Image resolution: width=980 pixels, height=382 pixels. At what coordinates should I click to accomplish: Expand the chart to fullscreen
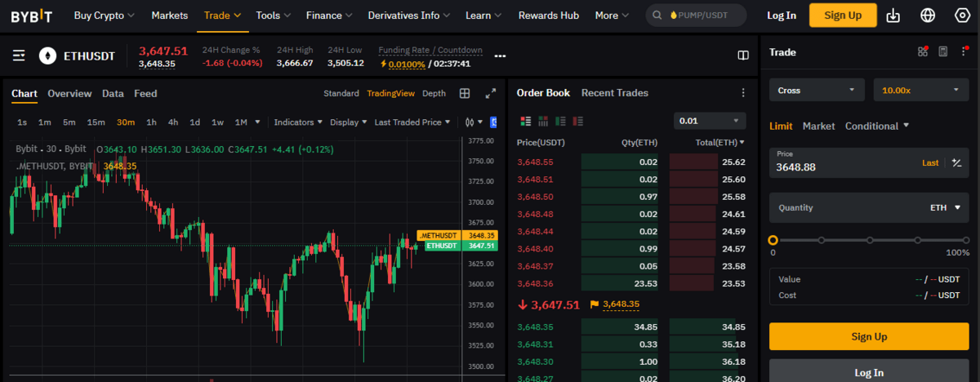pyautogui.click(x=491, y=94)
